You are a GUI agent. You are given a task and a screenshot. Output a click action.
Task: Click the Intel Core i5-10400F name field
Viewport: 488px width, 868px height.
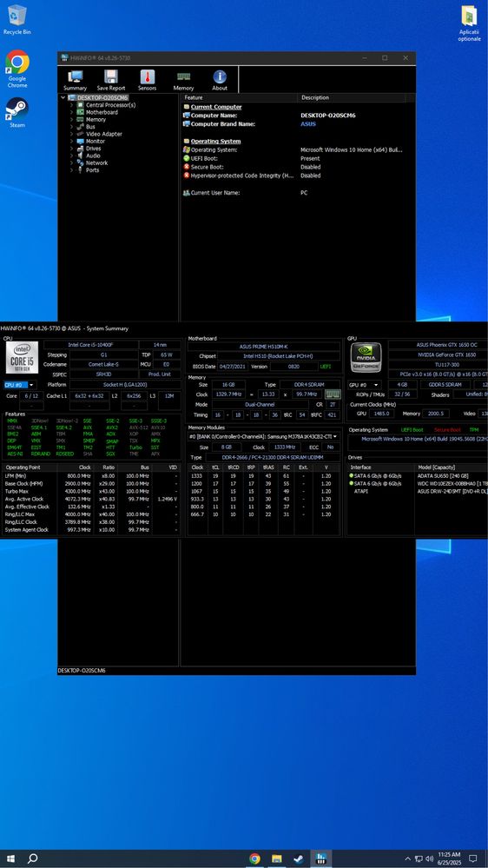pyautogui.click(x=89, y=344)
